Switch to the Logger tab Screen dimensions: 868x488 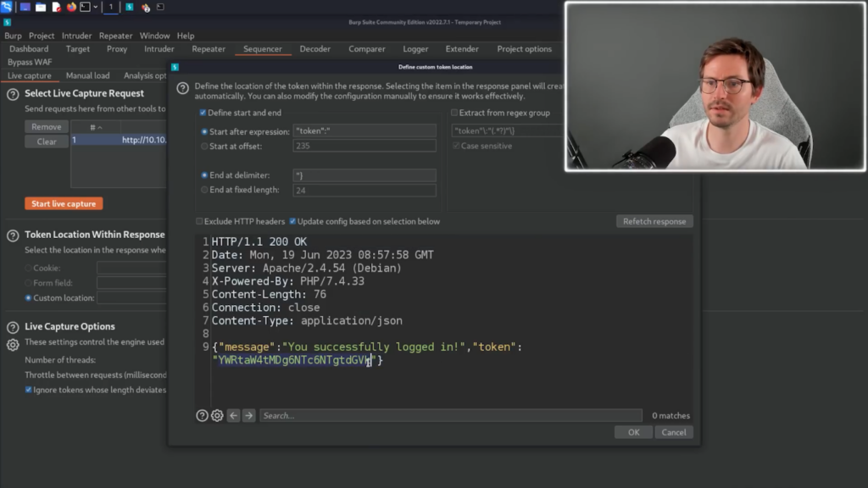(x=415, y=48)
